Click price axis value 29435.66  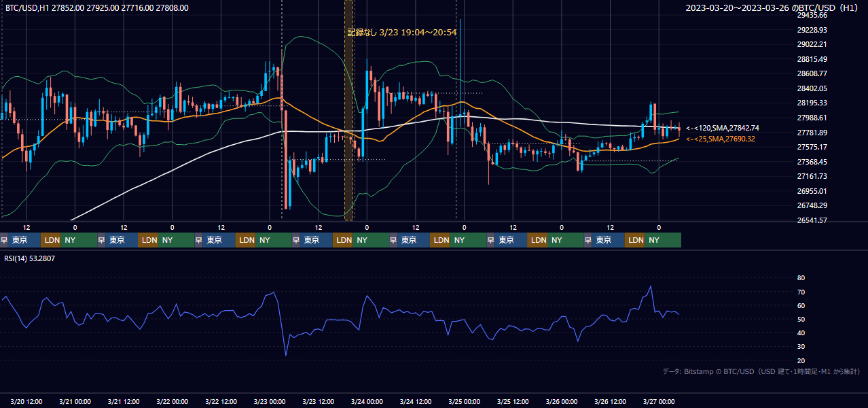click(812, 15)
